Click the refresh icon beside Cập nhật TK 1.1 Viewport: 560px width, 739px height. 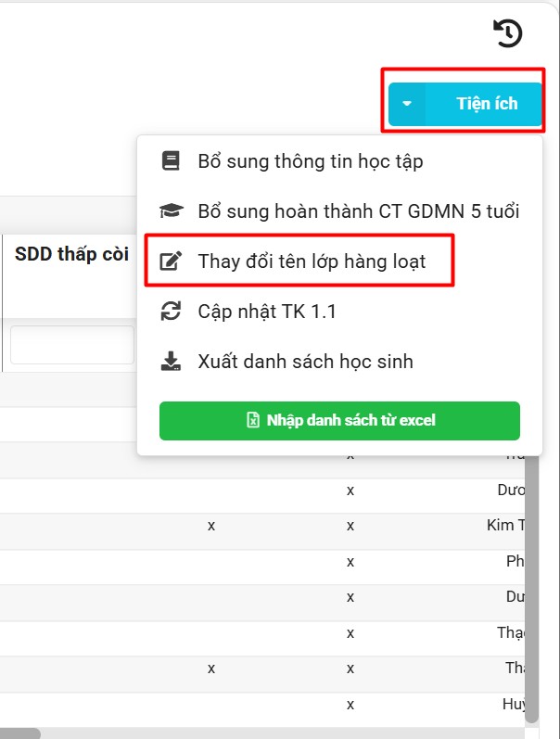click(171, 312)
